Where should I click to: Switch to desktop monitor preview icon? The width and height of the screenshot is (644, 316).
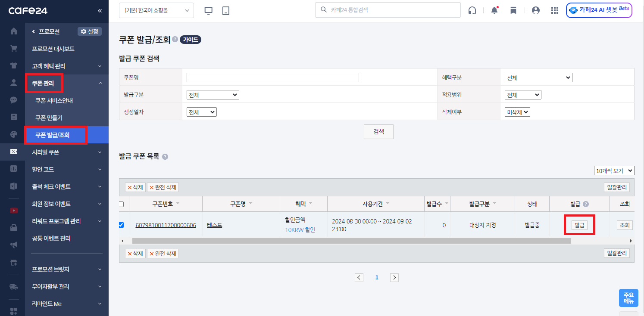click(x=209, y=11)
